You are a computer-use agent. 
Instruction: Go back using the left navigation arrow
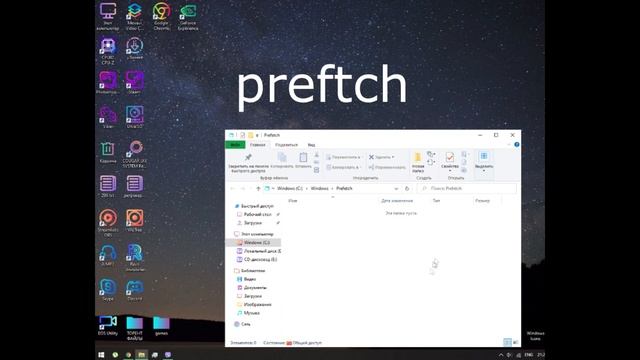233,189
